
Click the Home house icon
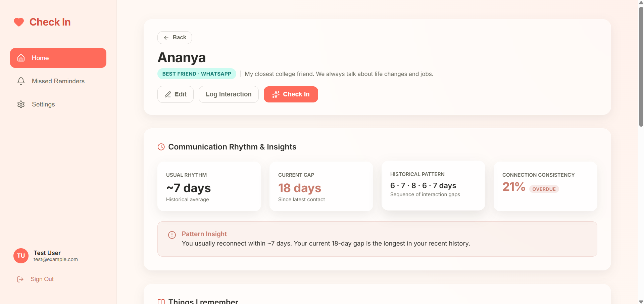(21, 58)
